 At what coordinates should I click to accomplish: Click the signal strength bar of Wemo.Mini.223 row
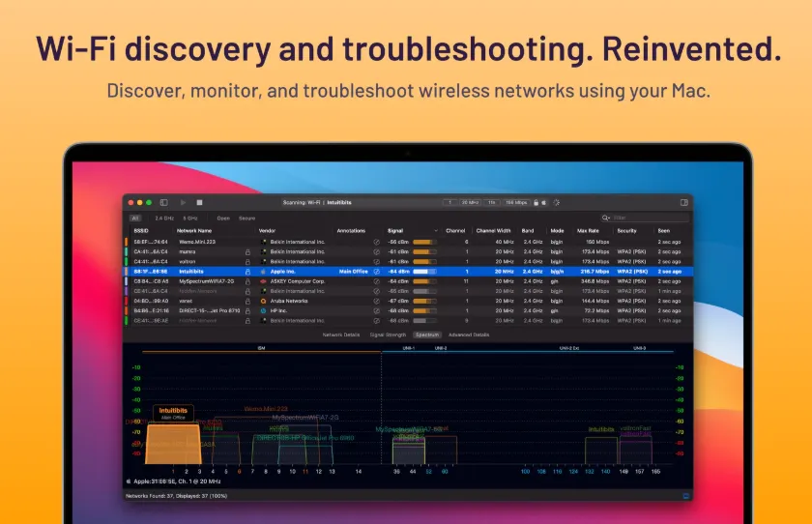pyautogui.click(x=424, y=242)
